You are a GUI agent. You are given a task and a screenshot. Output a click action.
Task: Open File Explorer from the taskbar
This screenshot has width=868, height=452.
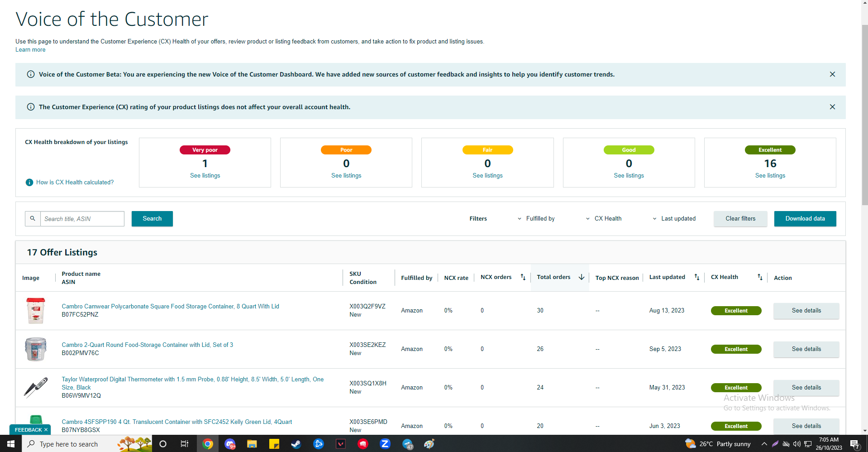[252, 444]
